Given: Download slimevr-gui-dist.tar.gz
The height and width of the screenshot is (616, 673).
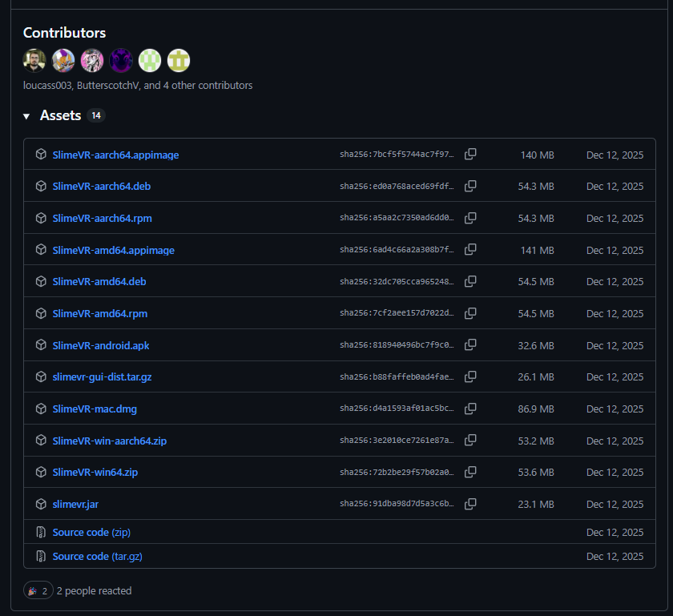Looking at the screenshot, I should (x=102, y=377).
